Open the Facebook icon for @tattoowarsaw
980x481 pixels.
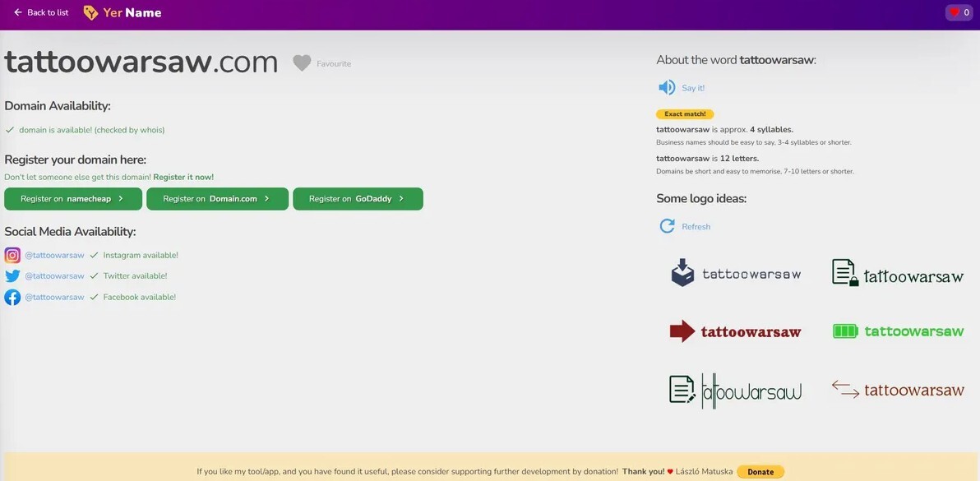click(x=12, y=297)
